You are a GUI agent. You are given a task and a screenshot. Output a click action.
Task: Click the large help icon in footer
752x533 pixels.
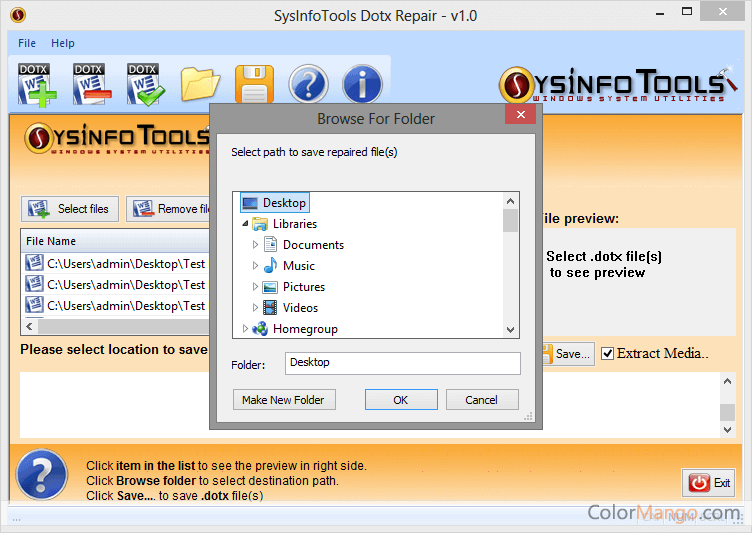(42, 474)
